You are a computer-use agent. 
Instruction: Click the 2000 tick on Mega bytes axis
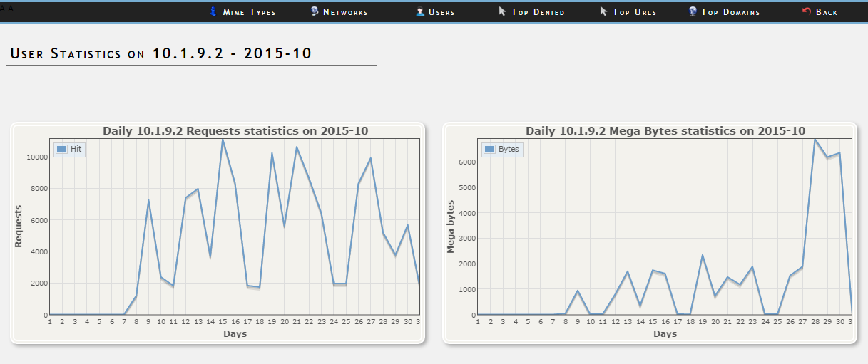pos(469,264)
